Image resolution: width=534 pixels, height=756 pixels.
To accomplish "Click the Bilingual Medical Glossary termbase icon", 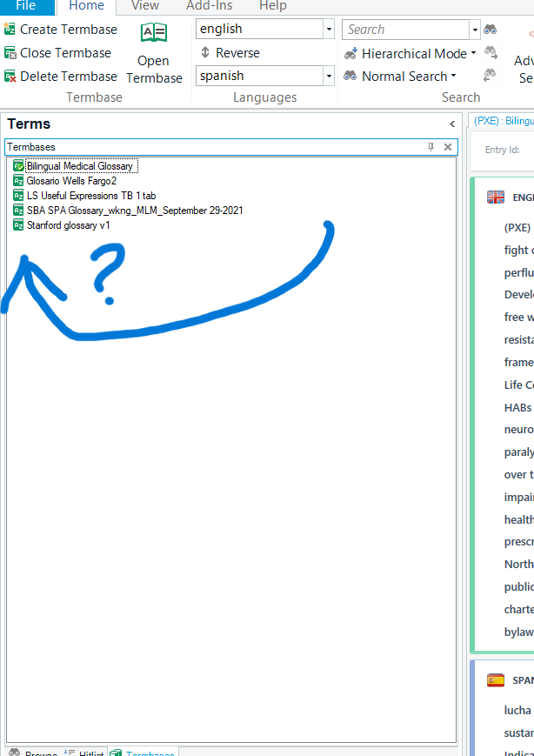I will click(x=18, y=166).
